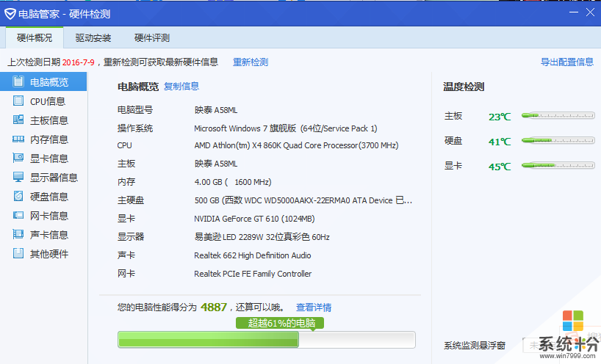Click the 显卡 temperature value 45℃
Screen dimensions: 601x364
point(500,167)
